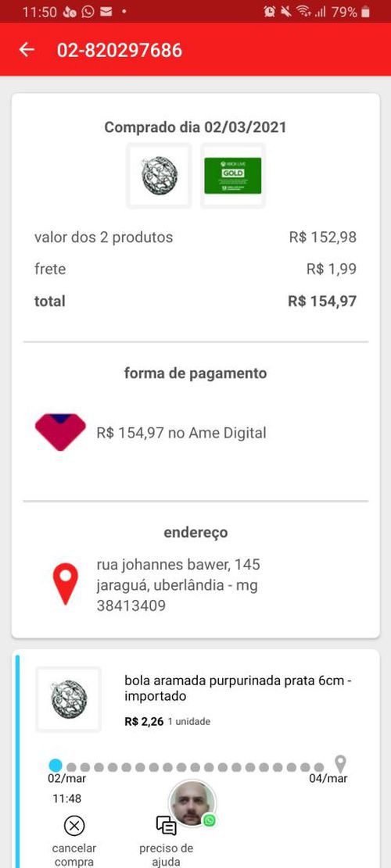Tap the WhatsApp icon in status bar

click(x=88, y=12)
